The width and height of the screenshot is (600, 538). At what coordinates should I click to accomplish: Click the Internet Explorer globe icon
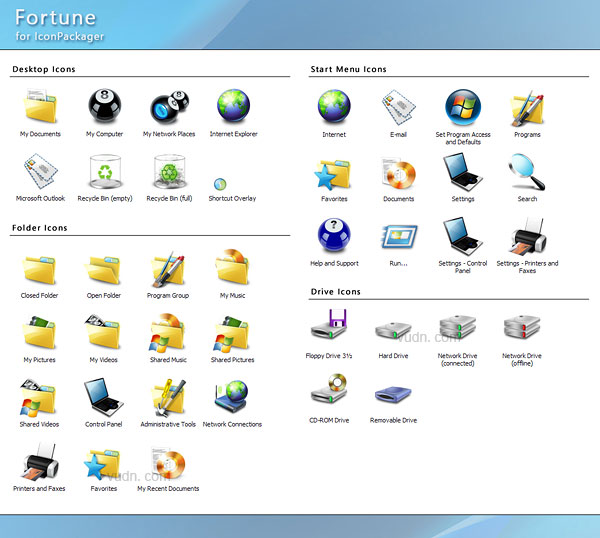tap(233, 106)
